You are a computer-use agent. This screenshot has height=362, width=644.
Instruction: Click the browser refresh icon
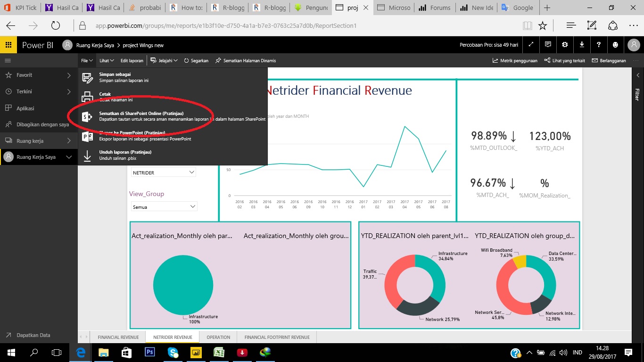pyautogui.click(x=56, y=25)
